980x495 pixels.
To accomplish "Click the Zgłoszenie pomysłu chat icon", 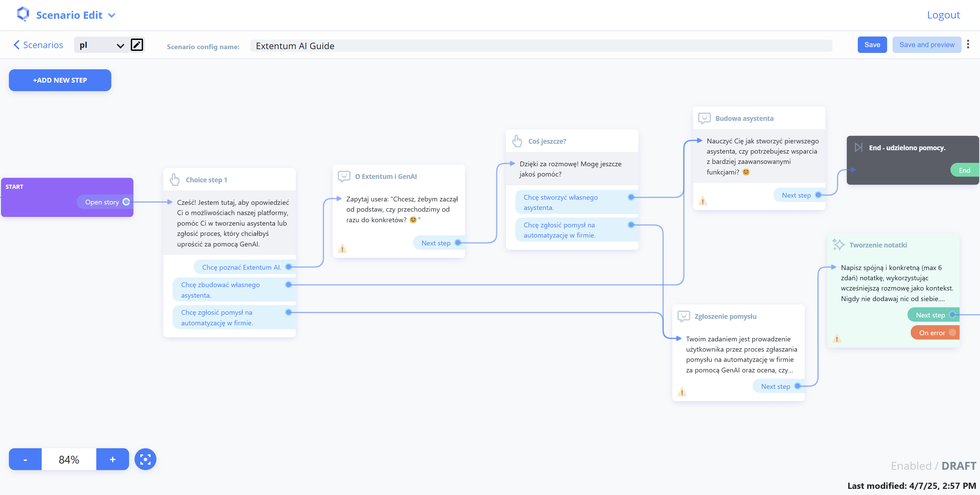I will click(684, 316).
